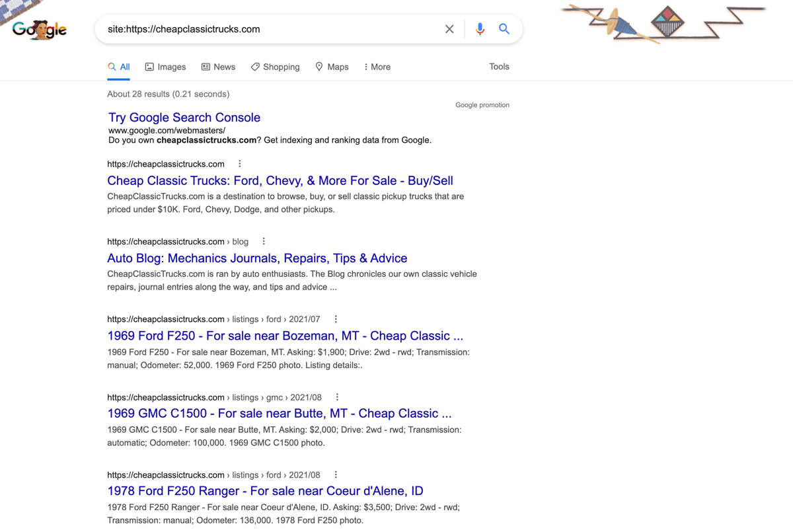Click the www.google.com/webmasters/ URL text
Screen dimensions: 793x532
tap(167, 131)
